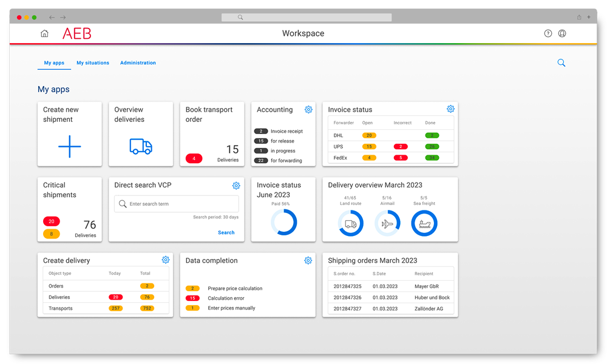This screenshot has width=607, height=364.
Task: Open Accounting settings gear
Action: point(308,109)
